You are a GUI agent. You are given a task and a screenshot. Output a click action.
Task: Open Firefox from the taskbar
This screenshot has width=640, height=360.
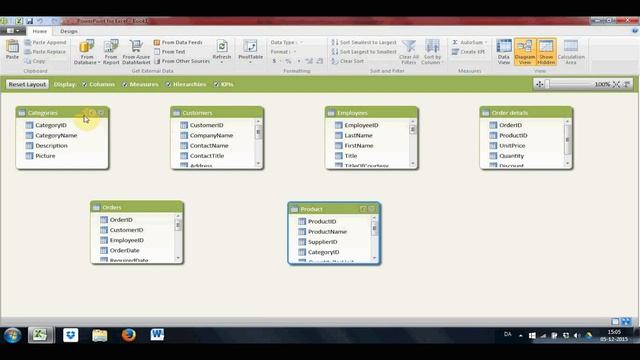[129, 336]
